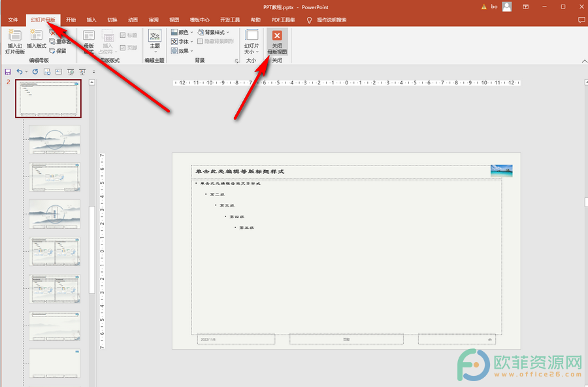Click the Undo arrow icon
Viewport: 588px width, 387px height.
pyautogui.click(x=19, y=72)
